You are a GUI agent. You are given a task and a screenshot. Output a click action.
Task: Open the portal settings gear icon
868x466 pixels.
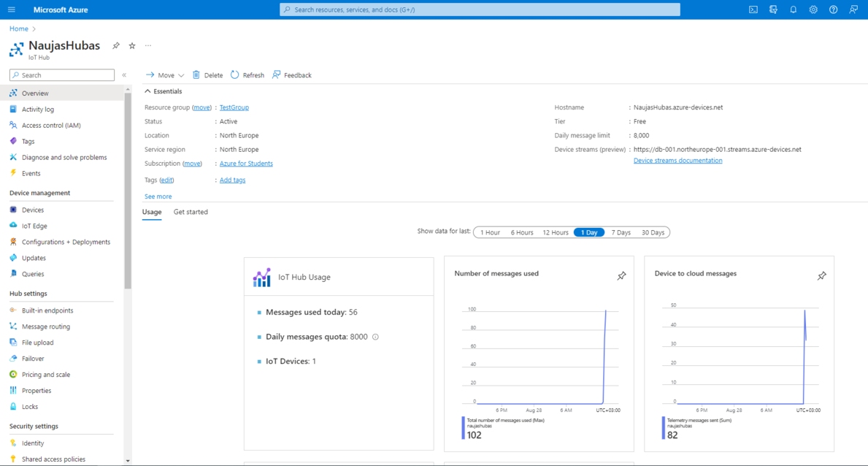813,9
